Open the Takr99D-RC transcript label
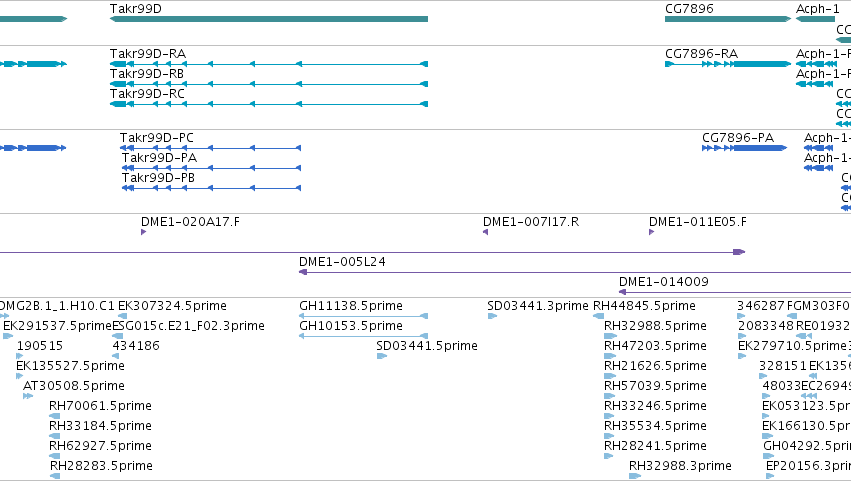 [x=147, y=94]
